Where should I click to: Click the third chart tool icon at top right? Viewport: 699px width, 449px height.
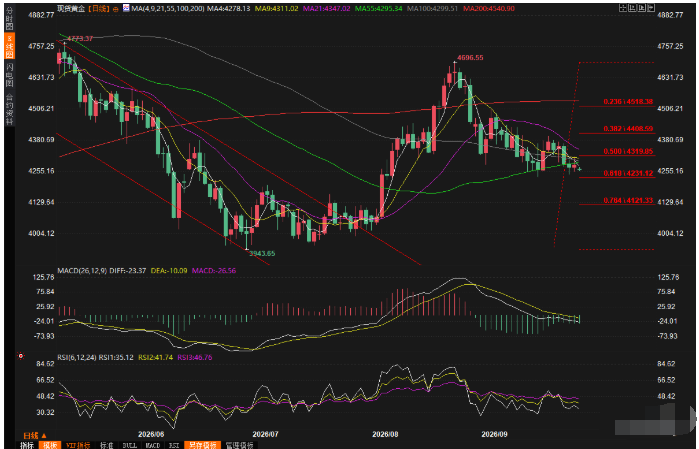tap(642, 8)
